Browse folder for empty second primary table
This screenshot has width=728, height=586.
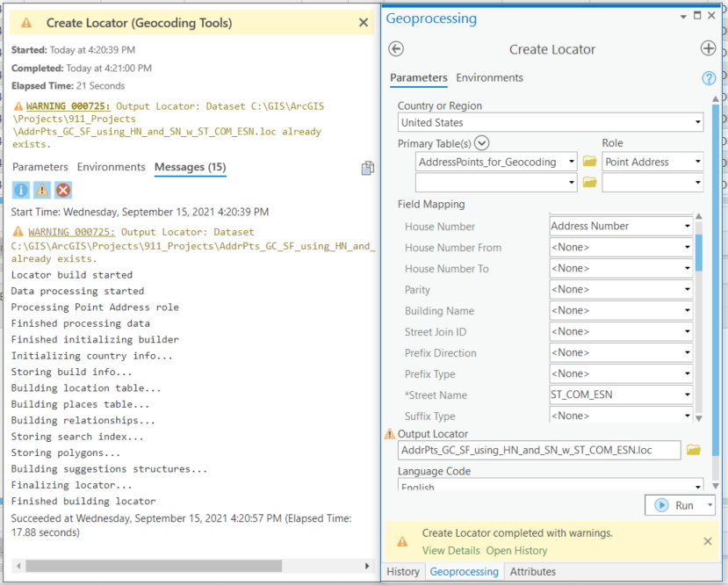tap(589, 183)
